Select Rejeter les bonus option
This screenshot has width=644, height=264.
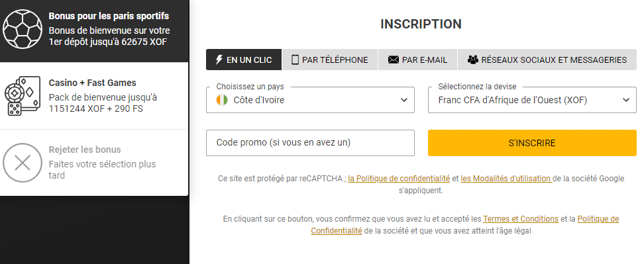(94, 163)
